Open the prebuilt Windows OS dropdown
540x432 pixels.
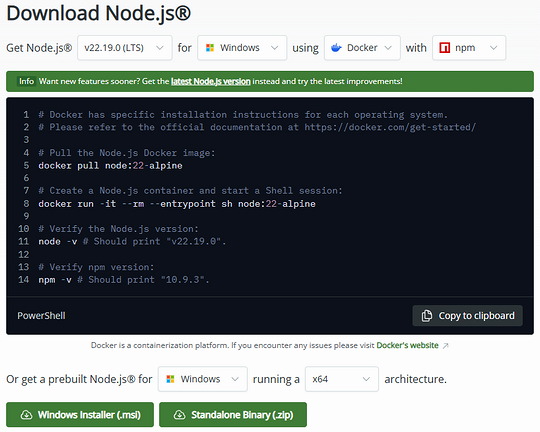[202, 379]
